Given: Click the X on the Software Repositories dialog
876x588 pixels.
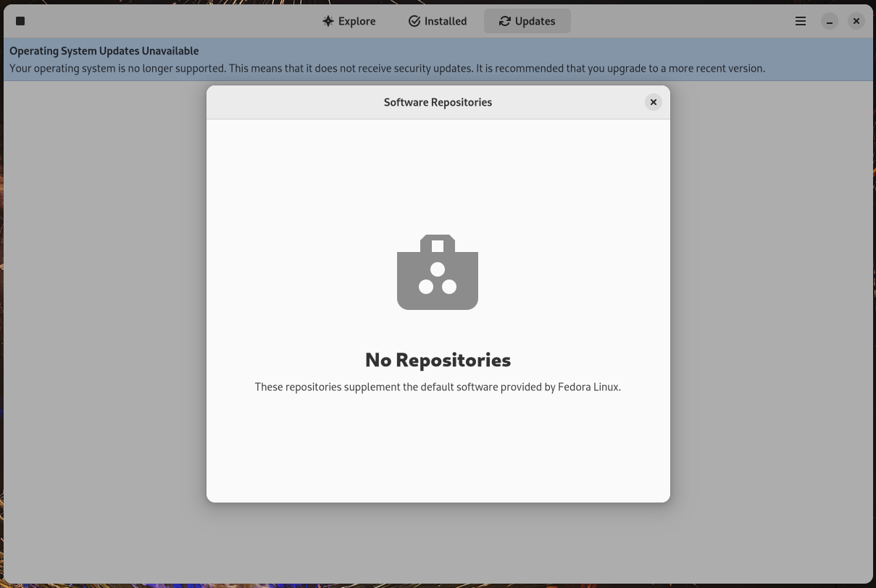Looking at the screenshot, I should 653,102.
